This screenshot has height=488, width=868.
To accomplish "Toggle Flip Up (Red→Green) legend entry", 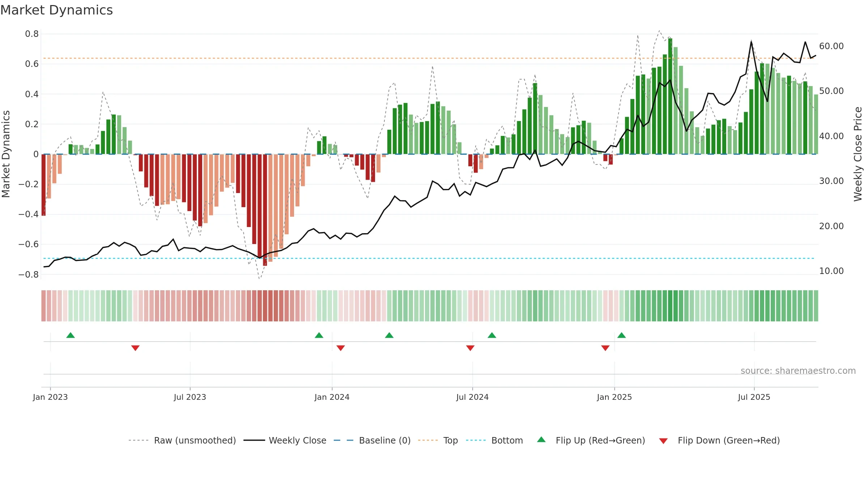I will [x=591, y=440].
